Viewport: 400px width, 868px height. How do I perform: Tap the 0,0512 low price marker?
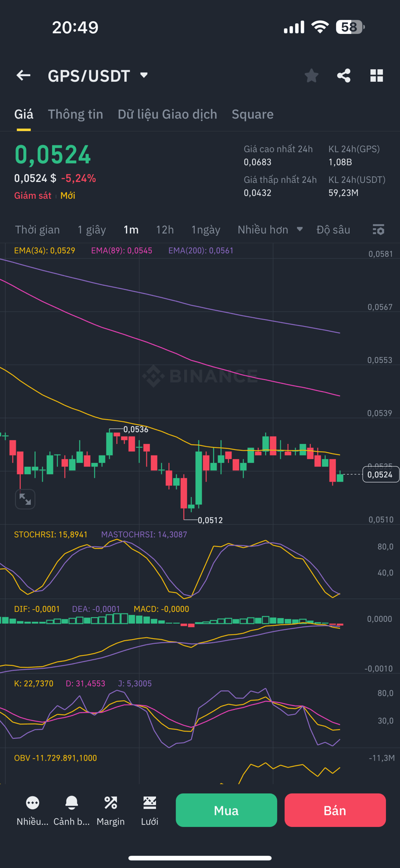210,520
